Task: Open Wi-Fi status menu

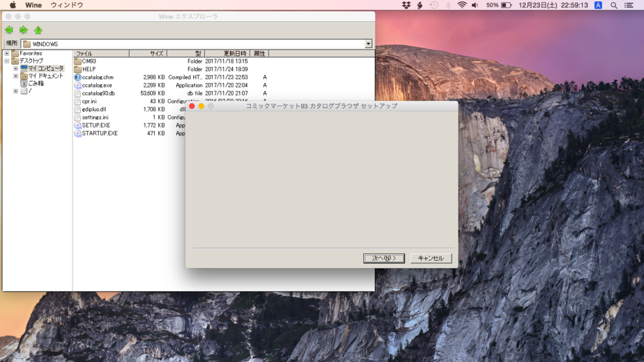Action: pyautogui.click(x=462, y=5)
